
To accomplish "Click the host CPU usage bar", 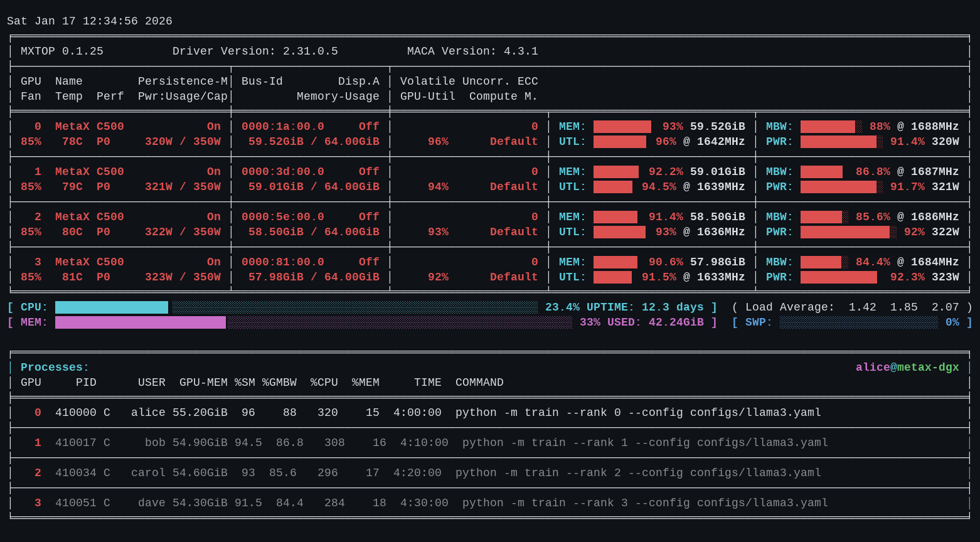I will 296,307.
